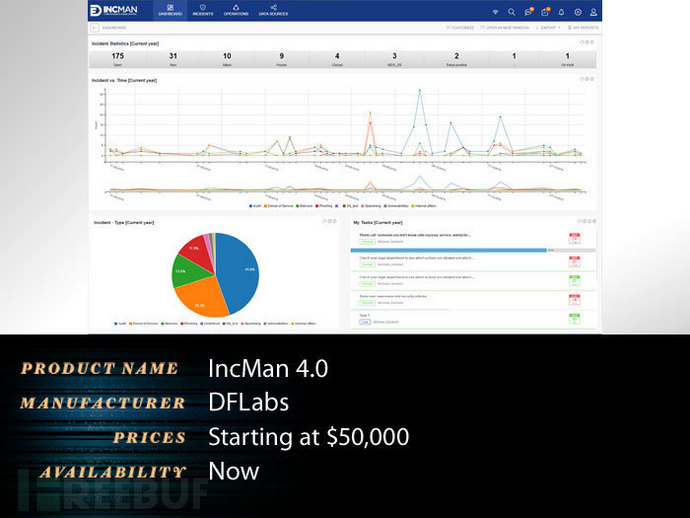Open the Operations tab
This screenshot has width=690, height=518.
click(x=236, y=10)
